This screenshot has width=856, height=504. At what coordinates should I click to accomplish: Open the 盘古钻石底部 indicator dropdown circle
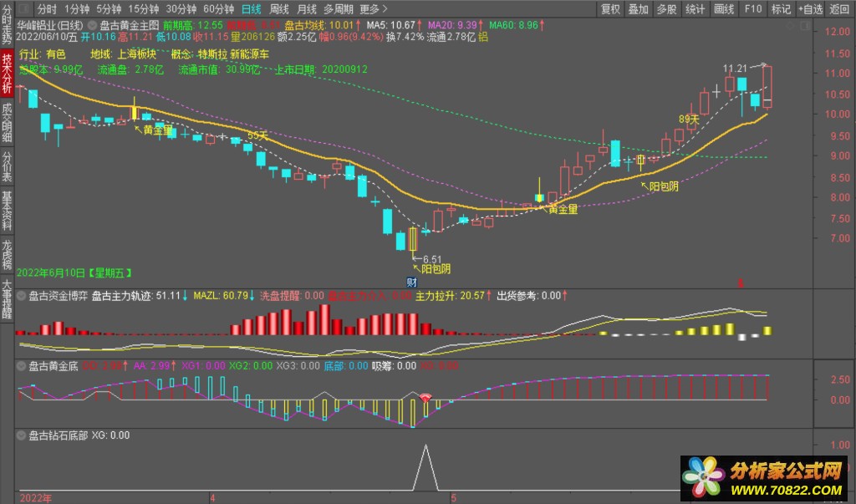(21, 435)
